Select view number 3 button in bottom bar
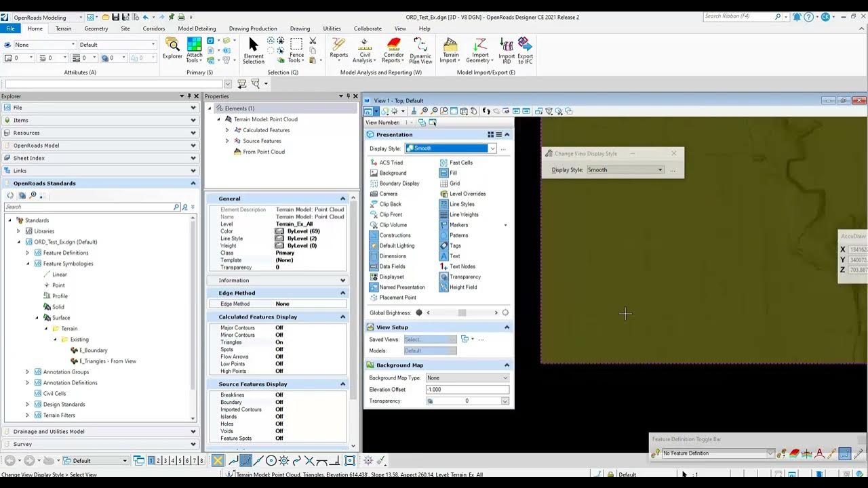This screenshot has width=868, height=488. coord(165,461)
